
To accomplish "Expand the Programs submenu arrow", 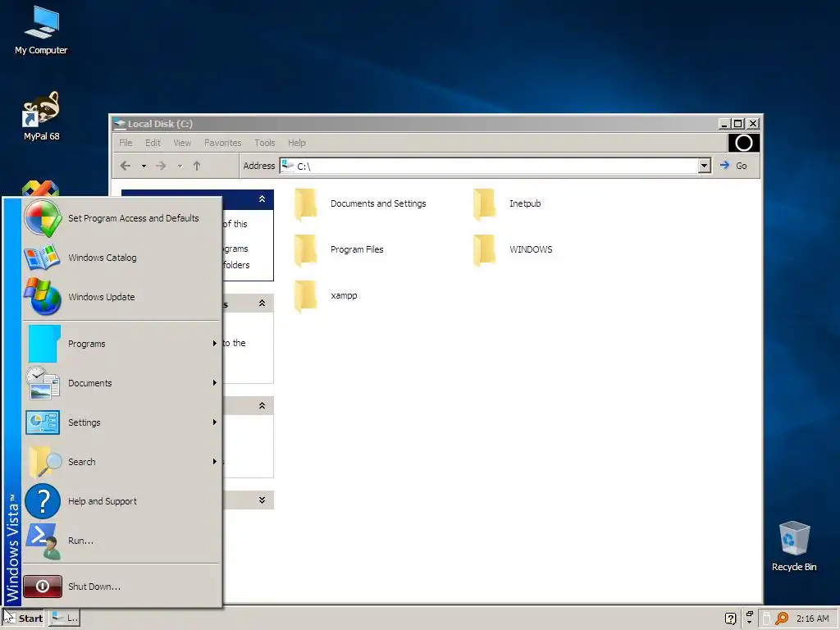I will tap(214, 344).
